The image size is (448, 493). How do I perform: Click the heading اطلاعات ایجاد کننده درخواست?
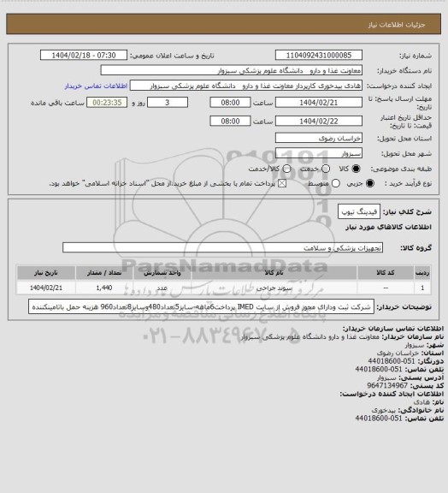pos(392,394)
